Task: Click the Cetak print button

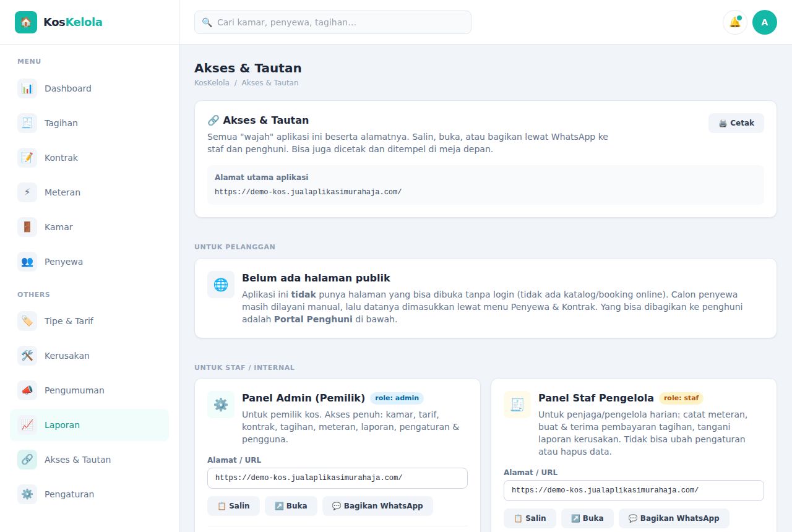Action: (x=736, y=123)
